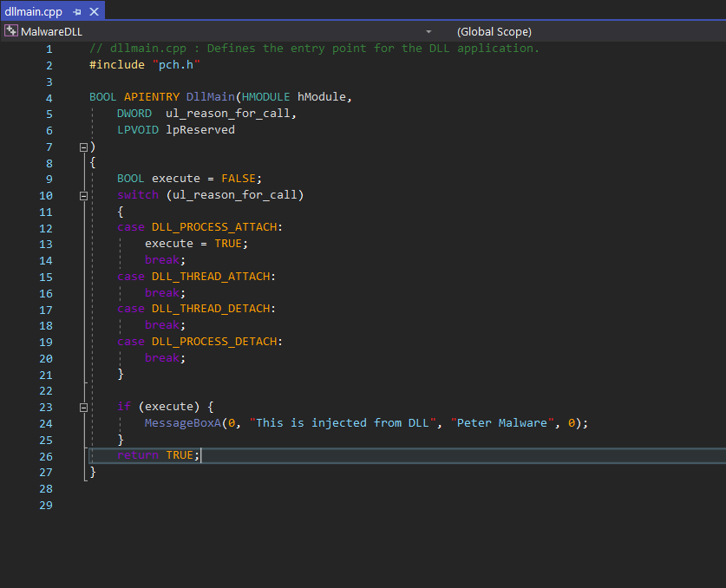726x588 pixels.
Task: Click the DllMain function name
Action: click(x=210, y=97)
